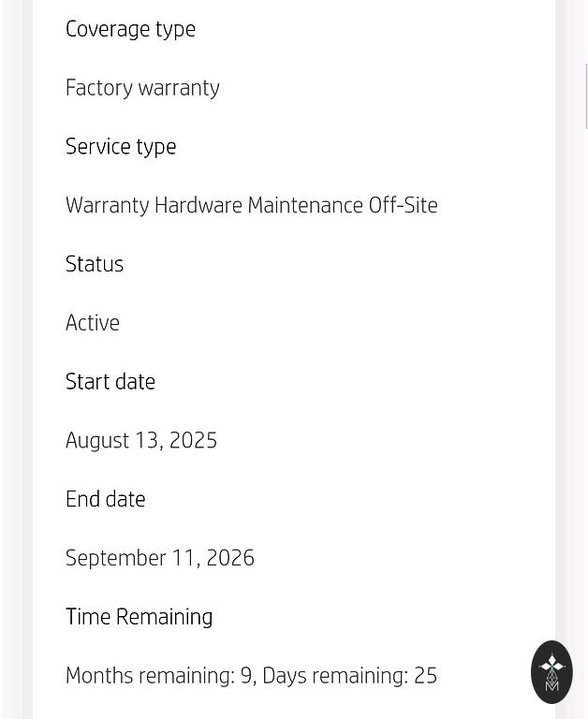Viewport: 588px width, 719px height.
Task: Click the Coverage type label
Action: [x=130, y=29]
